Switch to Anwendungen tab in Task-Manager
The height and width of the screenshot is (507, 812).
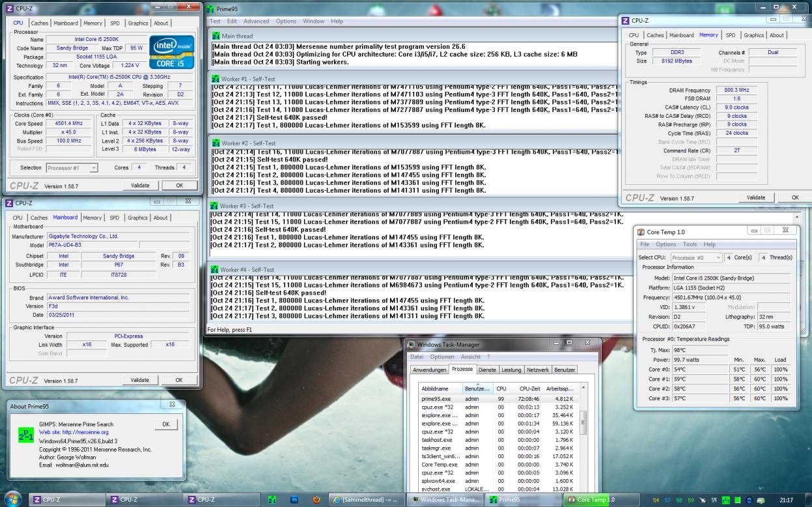430,370
